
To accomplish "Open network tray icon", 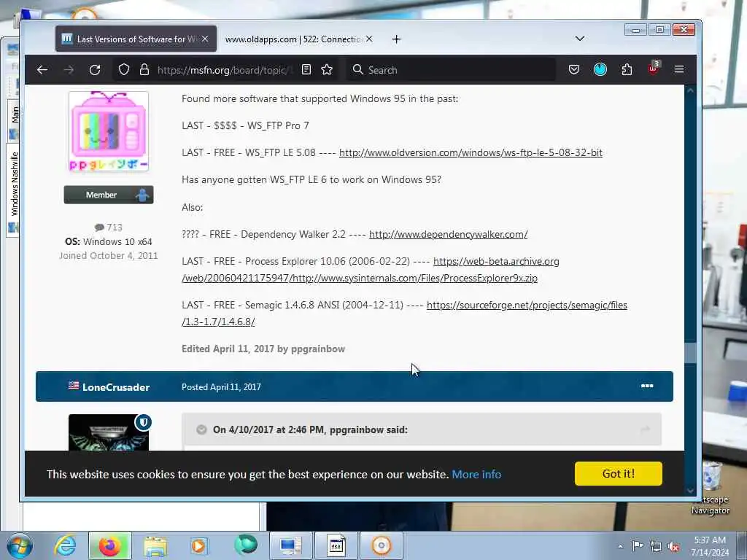I will pyautogui.click(x=656, y=546).
